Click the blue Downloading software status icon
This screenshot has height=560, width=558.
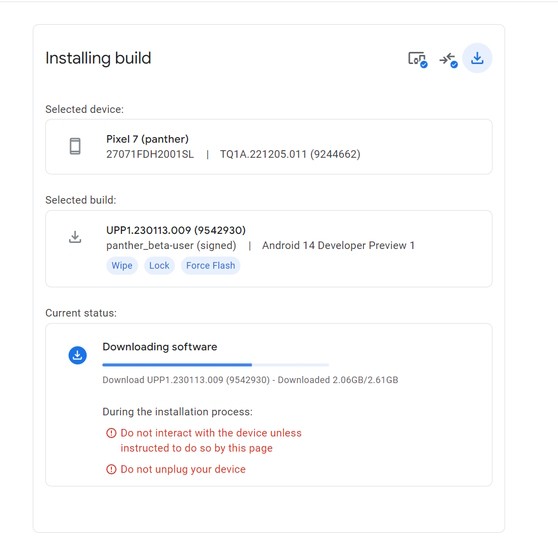click(78, 355)
